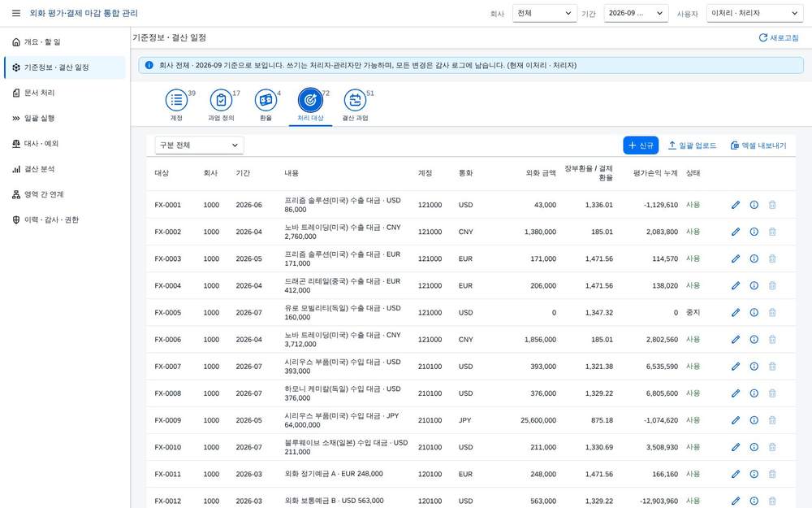Click the 외화 금액 column header
The height and width of the screenshot is (508, 812).
(541, 173)
